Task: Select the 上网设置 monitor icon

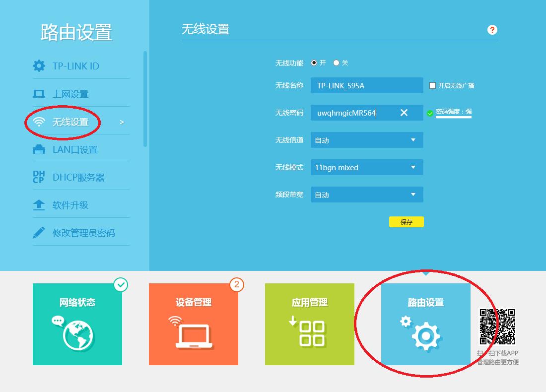Action: 39,93
